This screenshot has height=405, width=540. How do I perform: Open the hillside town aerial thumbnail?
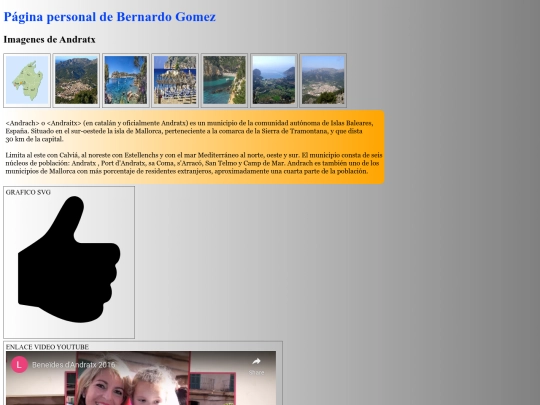click(x=76, y=81)
